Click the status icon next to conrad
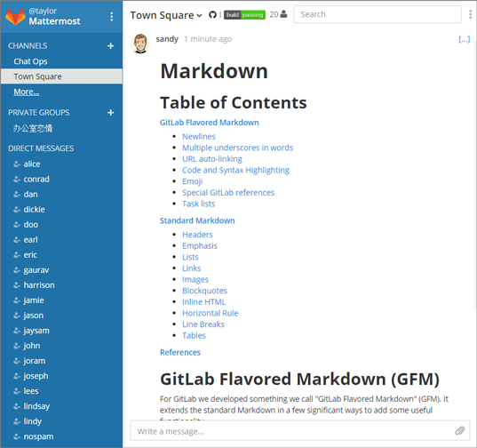Image resolution: width=477 pixels, height=448 pixels. pos(17,180)
